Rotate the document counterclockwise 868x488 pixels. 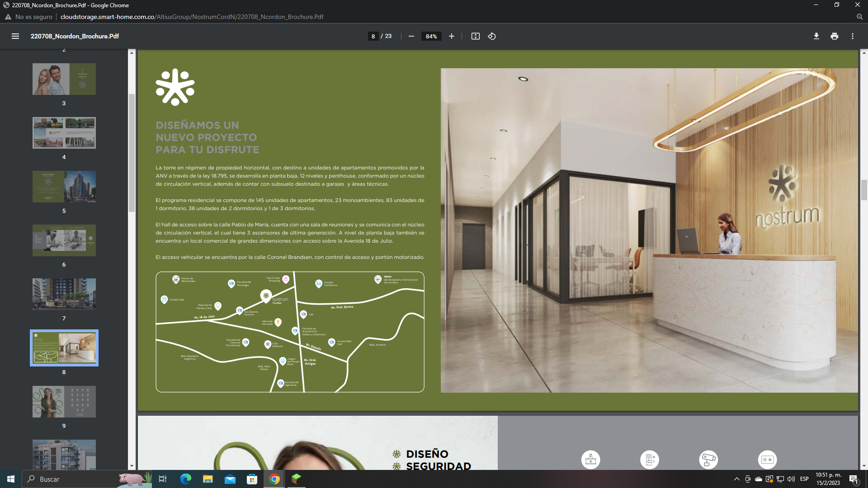[x=492, y=36]
